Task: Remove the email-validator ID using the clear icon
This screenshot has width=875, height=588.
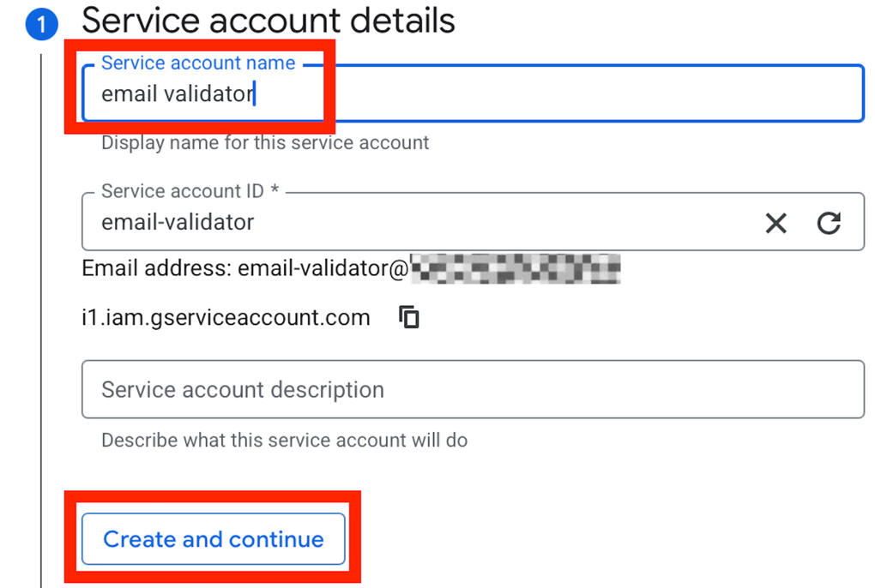Action: tap(775, 222)
